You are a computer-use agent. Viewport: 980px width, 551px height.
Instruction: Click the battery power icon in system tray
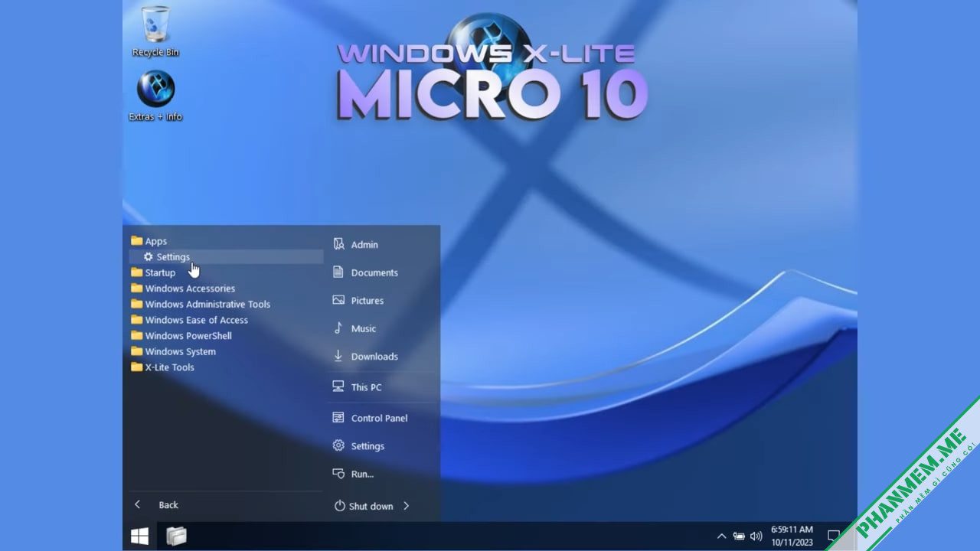[x=739, y=536]
